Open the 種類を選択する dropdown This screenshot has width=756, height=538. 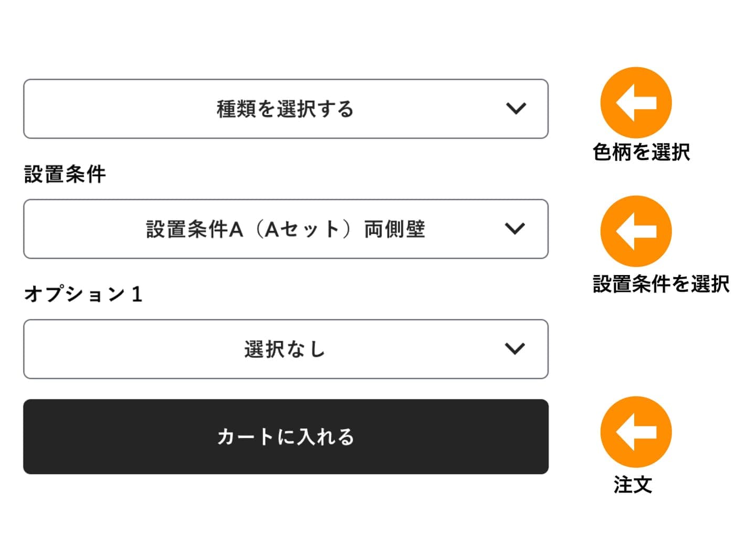click(286, 109)
